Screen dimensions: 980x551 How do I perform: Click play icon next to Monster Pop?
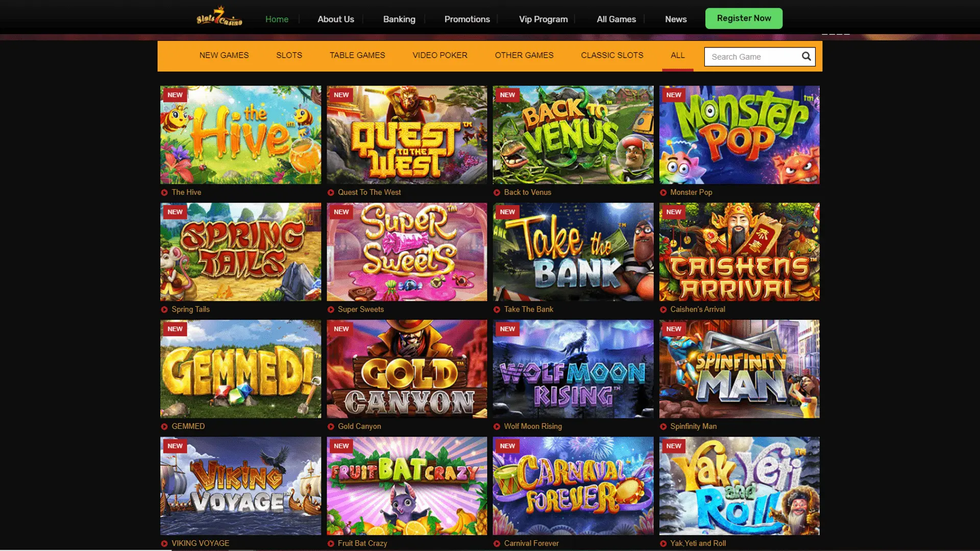tap(663, 192)
